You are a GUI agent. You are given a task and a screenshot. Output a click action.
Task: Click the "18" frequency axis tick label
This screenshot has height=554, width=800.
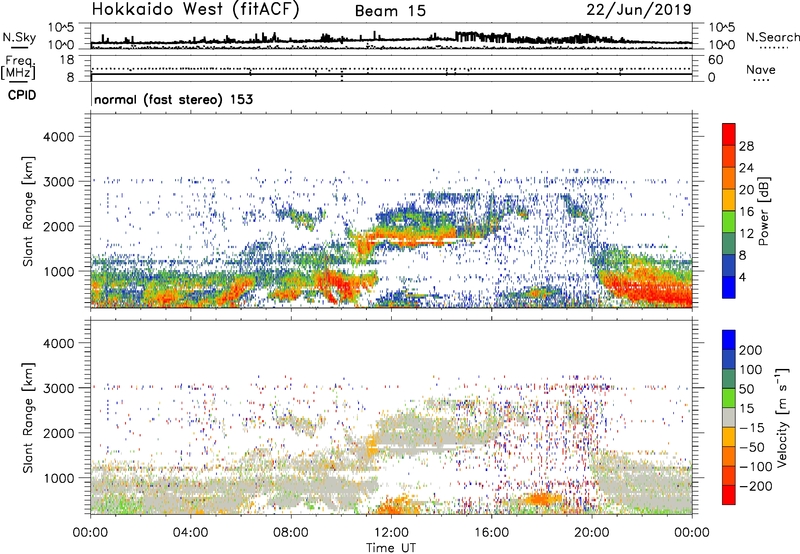(66, 60)
